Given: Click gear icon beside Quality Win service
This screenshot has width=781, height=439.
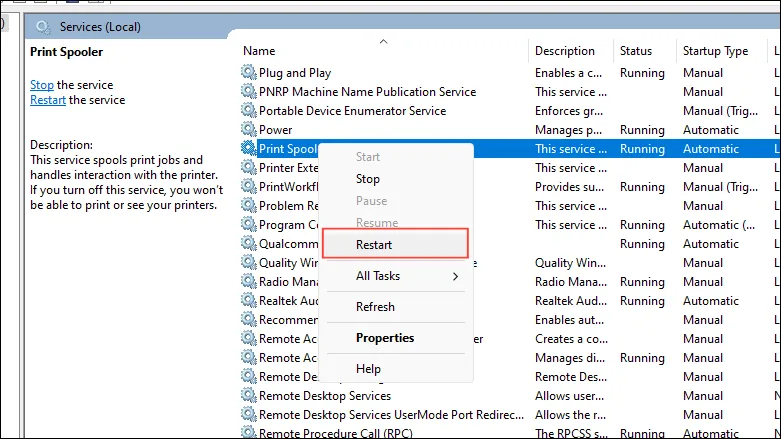Looking at the screenshot, I should (x=249, y=262).
